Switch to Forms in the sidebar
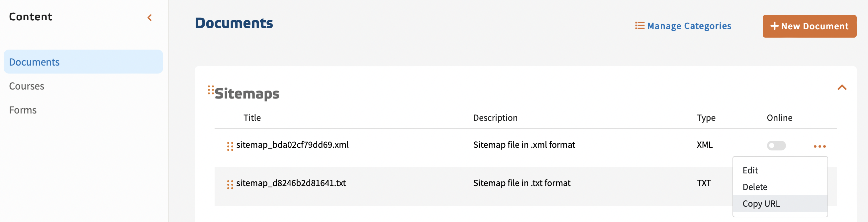868x222 pixels. click(x=23, y=110)
